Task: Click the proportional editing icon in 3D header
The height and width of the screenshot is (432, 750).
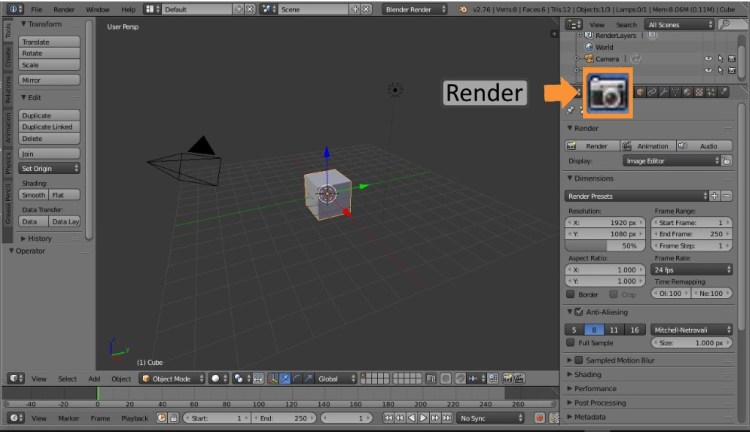Action: 446,379
